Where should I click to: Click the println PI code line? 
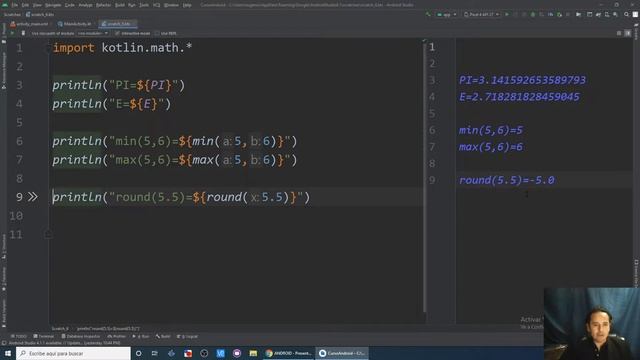pos(118,85)
